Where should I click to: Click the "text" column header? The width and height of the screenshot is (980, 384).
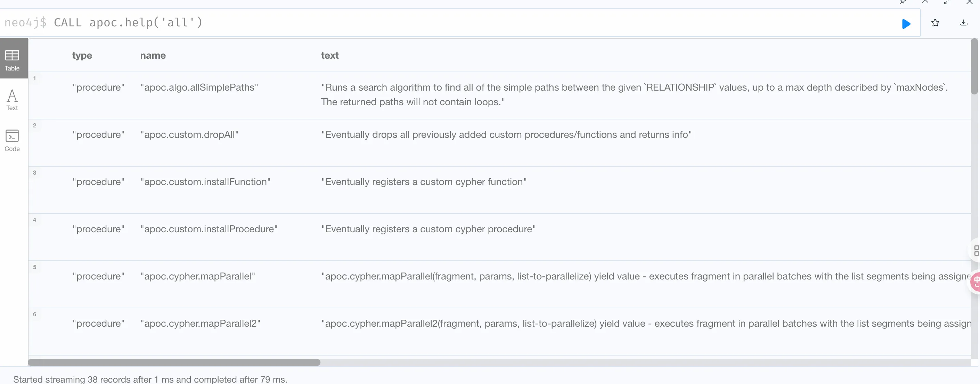(330, 56)
